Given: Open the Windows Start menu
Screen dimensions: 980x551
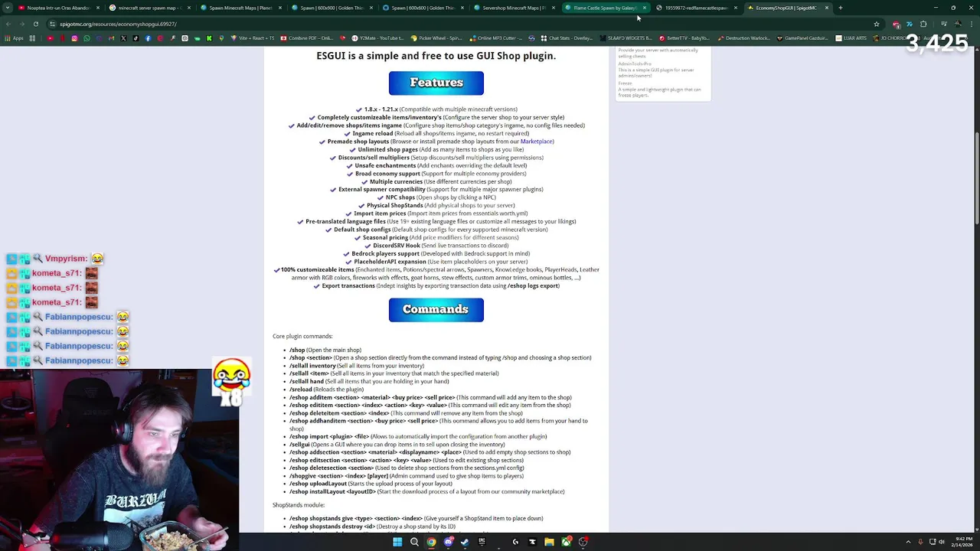Looking at the screenshot, I should pos(397,542).
